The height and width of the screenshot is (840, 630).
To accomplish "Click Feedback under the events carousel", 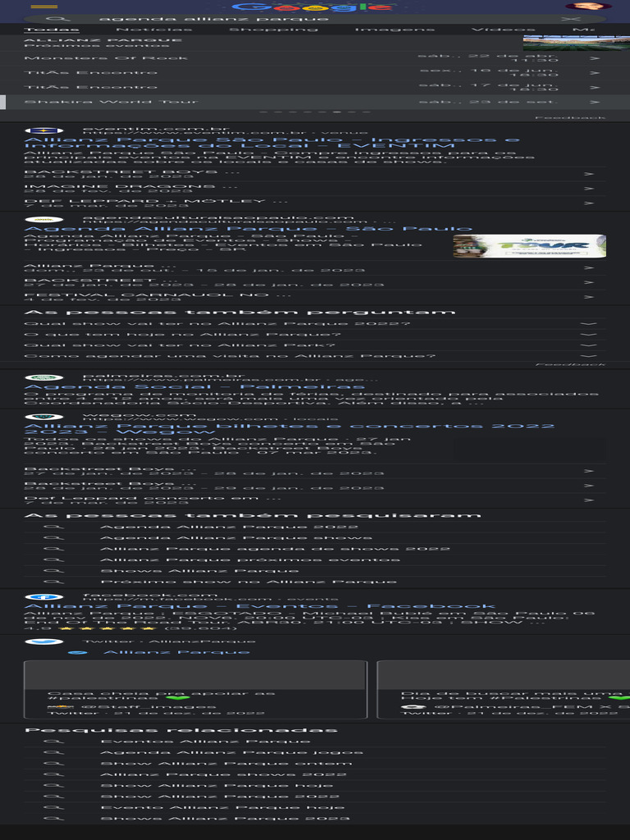I will (x=570, y=117).
